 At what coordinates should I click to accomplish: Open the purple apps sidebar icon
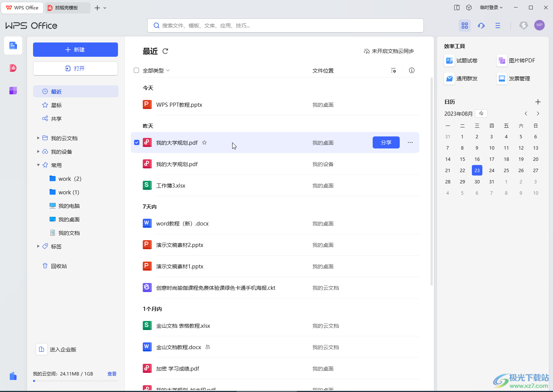(x=13, y=91)
